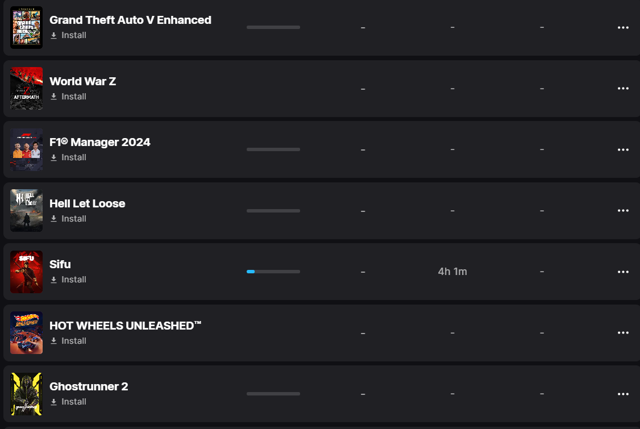The width and height of the screenshot is (640, 429).
Task: Open three-dot menu for World War Z
Action: coord(623,88)
